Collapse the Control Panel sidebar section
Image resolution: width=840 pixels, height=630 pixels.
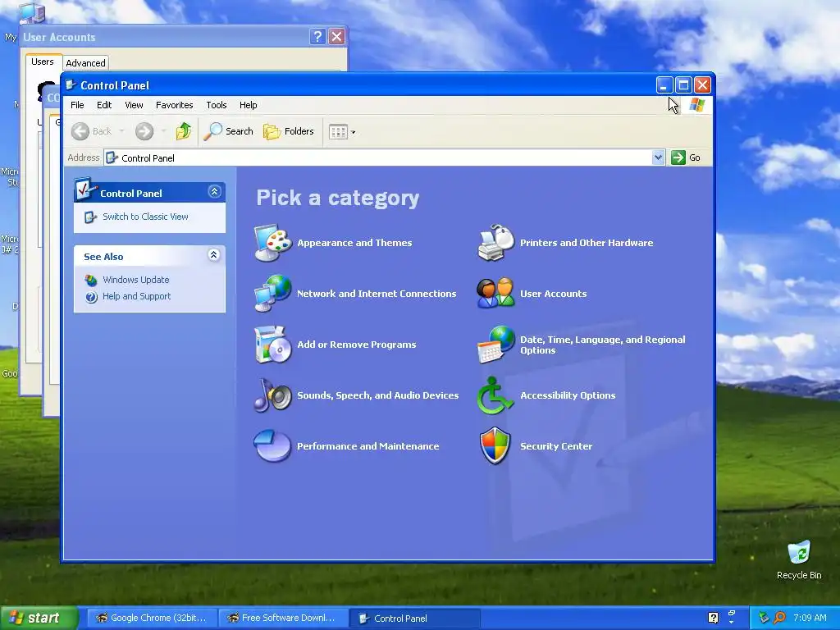tap(214, 191)
